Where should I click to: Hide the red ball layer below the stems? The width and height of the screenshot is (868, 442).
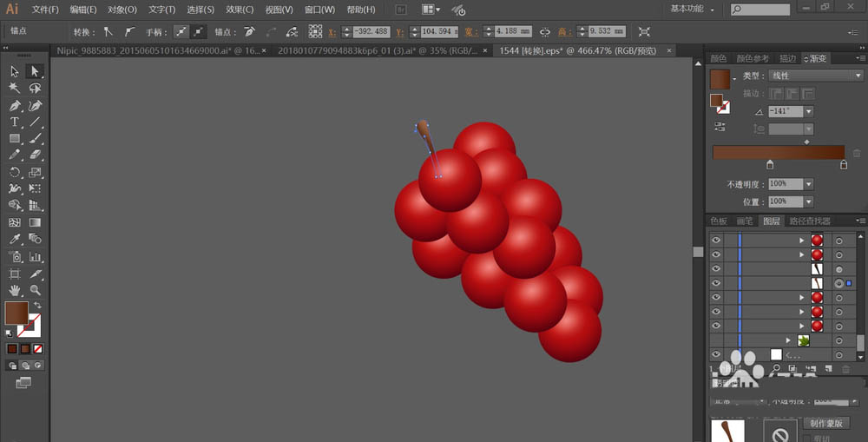pyautogui.click(x=716, y=298)
